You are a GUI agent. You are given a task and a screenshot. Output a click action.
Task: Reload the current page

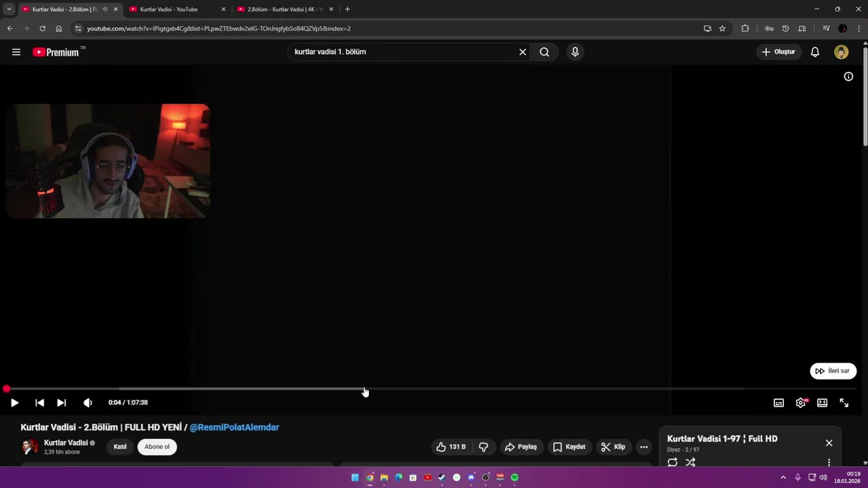[x=42, y=28]
